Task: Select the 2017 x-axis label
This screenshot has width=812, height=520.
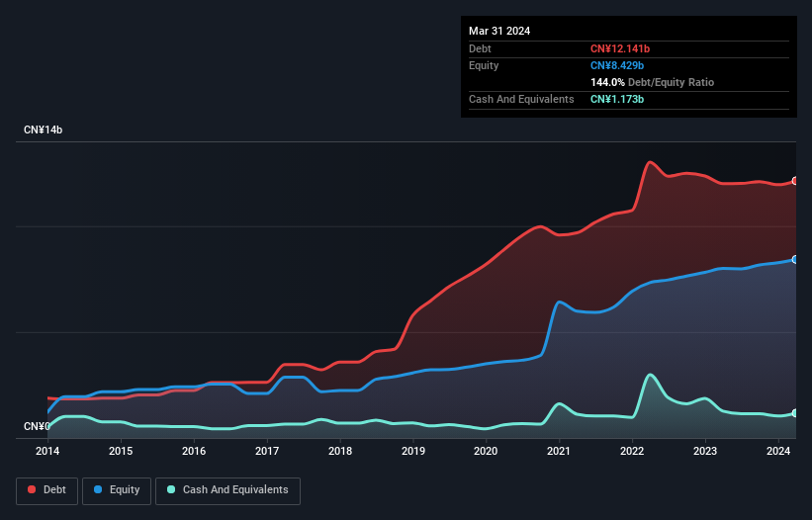Action: [267, 451]
